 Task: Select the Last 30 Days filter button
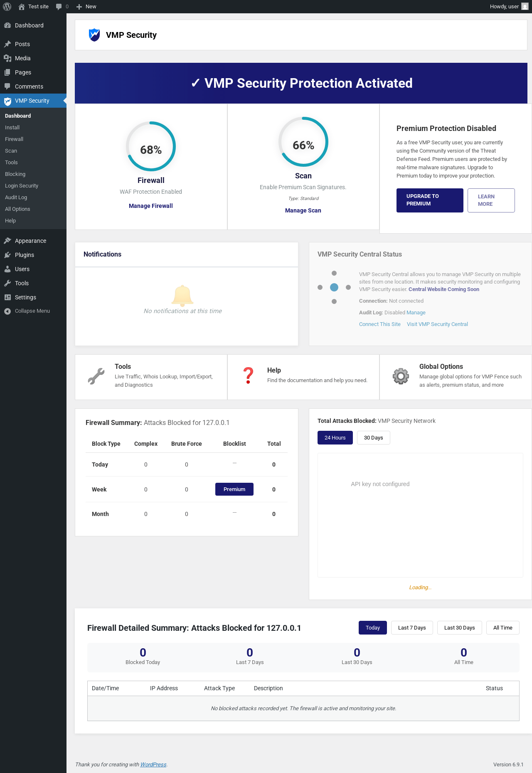click(x=459, y=628)
